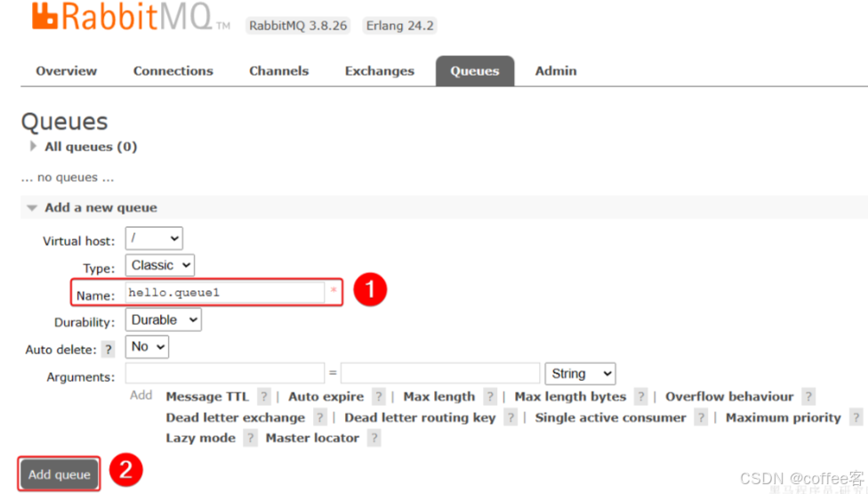868x494 pixels.
Task: Open the Admin tab
Action: [556, 71]
